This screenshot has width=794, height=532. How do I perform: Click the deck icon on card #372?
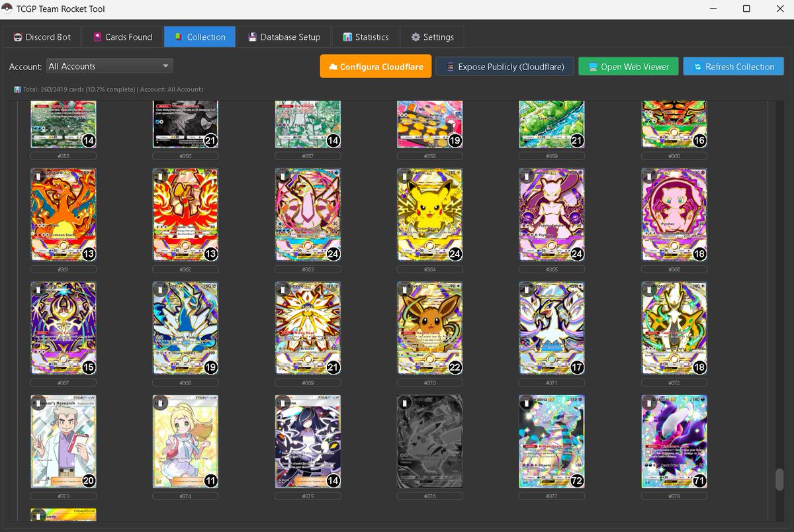(x=648, y=290)
